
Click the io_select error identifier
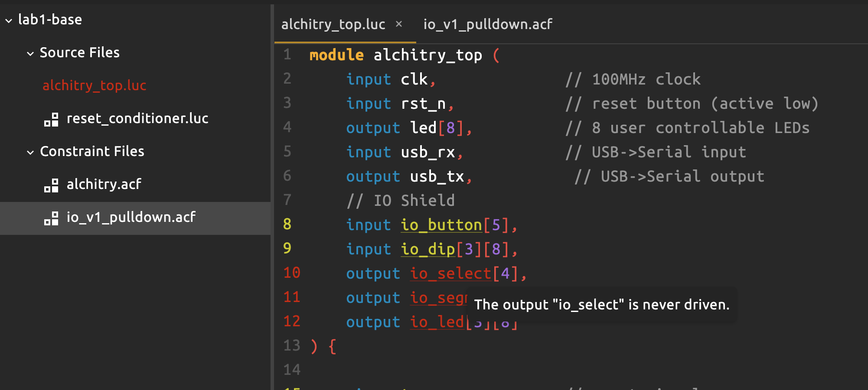(450, 273)
